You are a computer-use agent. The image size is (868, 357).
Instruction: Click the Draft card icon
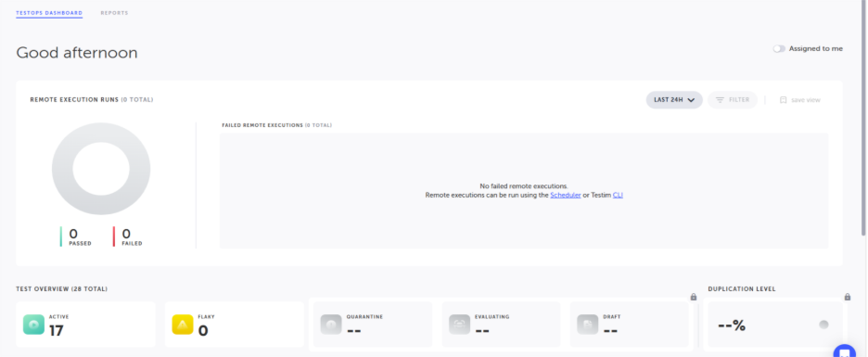[588, 325]
